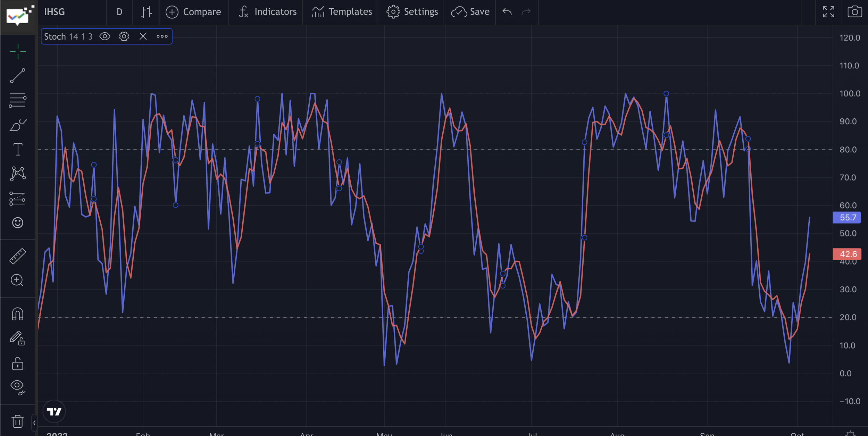Open the Templates menu

coord(341,11)
